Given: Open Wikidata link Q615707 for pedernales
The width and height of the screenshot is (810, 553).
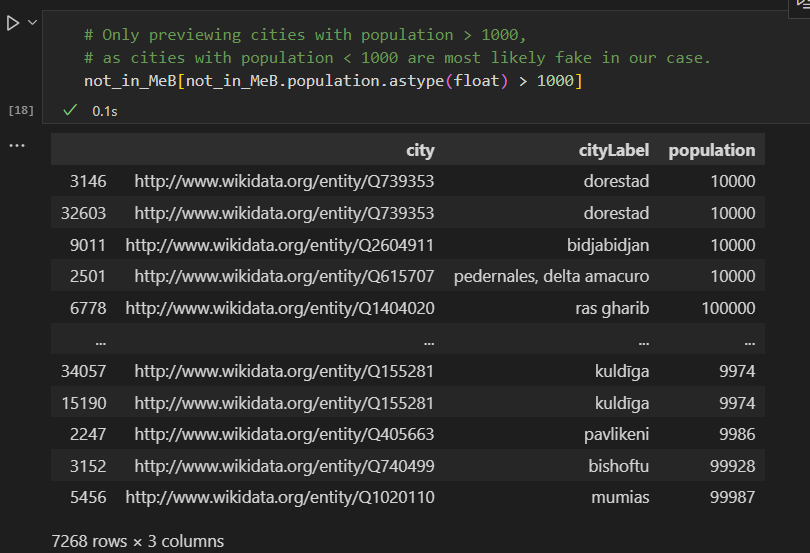Looking at the screenshot, I should [x=284, y=276].
